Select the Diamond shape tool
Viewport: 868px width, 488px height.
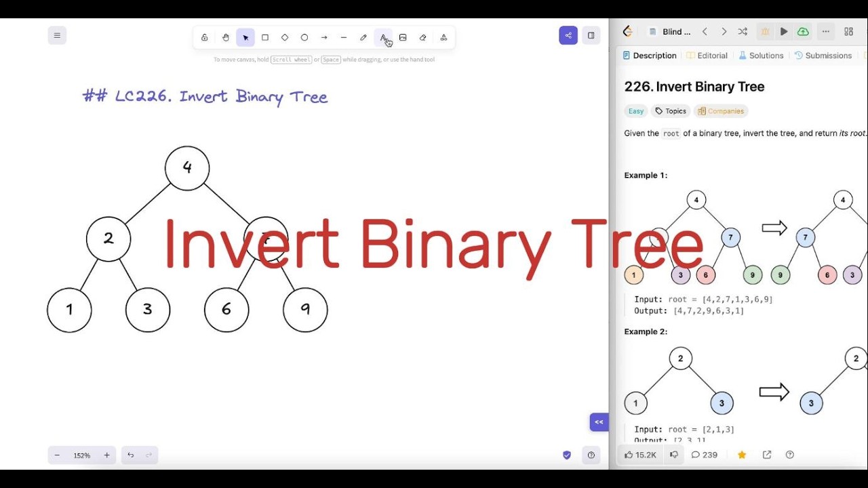(285, 37)
